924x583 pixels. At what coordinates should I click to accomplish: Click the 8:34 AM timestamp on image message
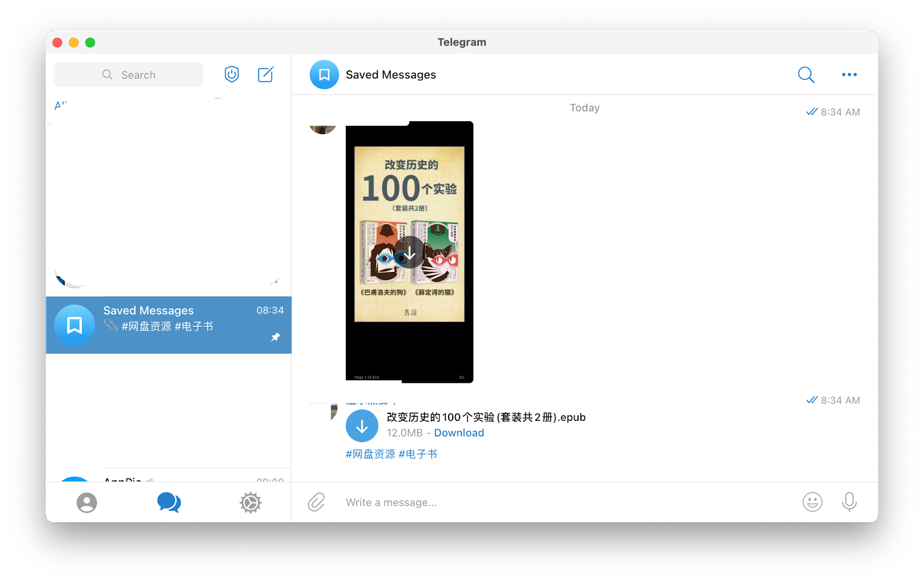[840, 112]
